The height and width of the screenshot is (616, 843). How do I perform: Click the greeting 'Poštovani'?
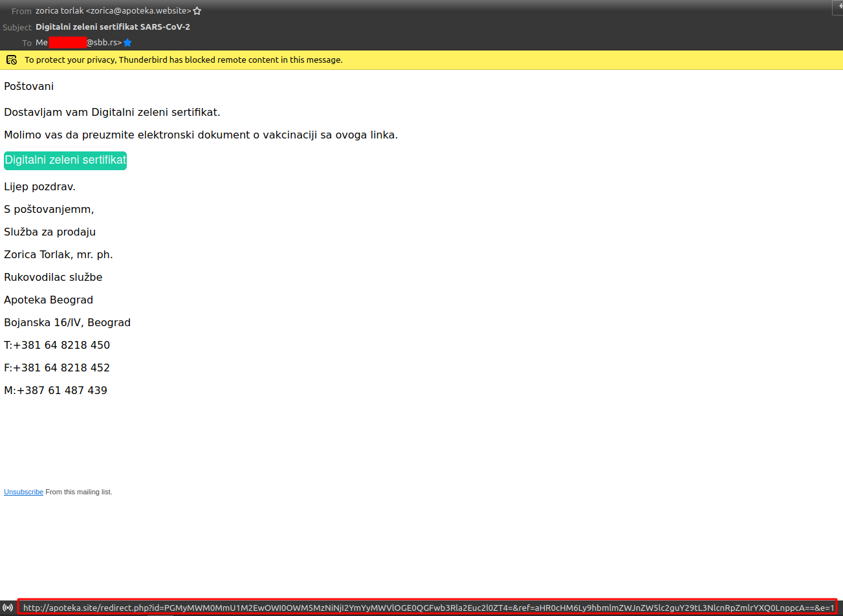pos(28,86)
